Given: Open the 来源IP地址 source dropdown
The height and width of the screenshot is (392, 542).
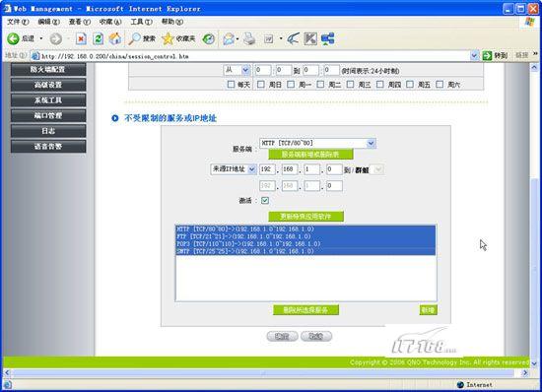Looking at the screenshot, I should point(251,169).
